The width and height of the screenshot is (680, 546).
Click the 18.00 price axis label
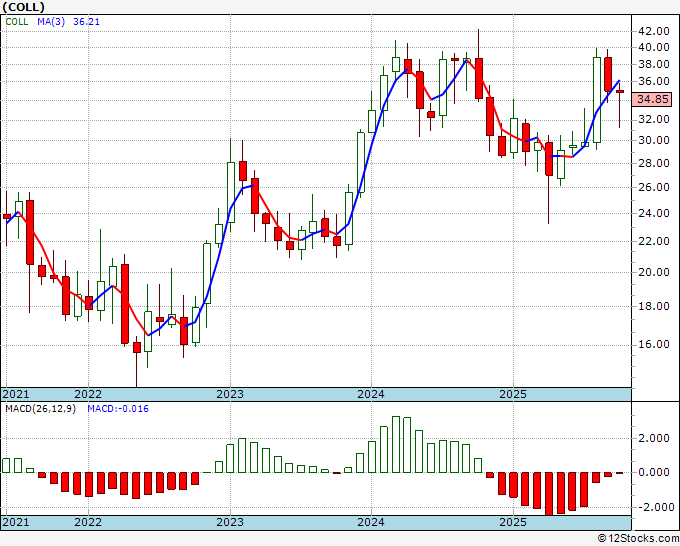pyautogui.click(x=653, y=307)
